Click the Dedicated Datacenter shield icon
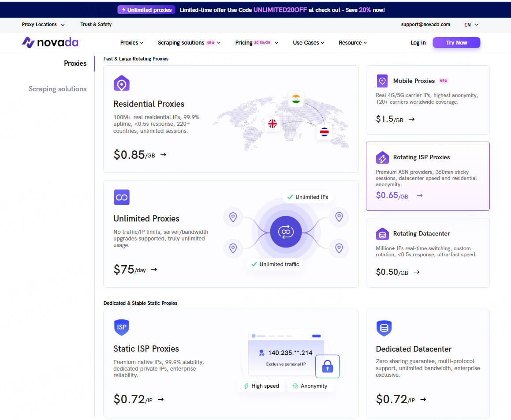Viewport: 511px width, 420px height. 384,328
